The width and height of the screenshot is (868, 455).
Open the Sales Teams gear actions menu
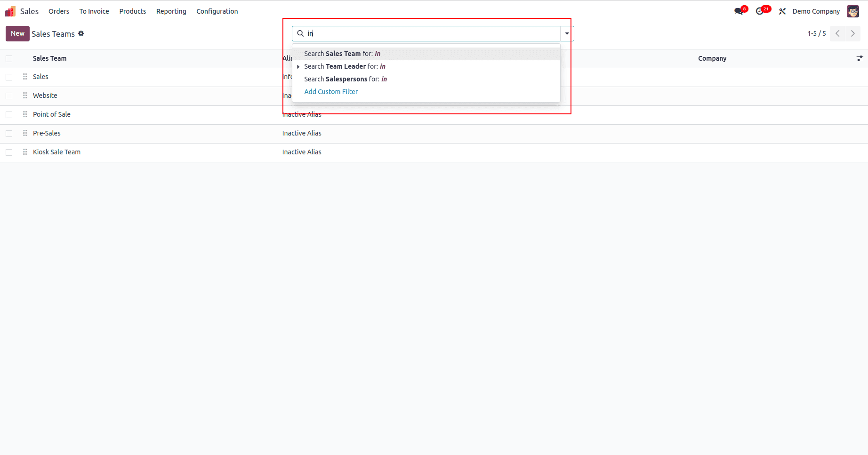81,33
